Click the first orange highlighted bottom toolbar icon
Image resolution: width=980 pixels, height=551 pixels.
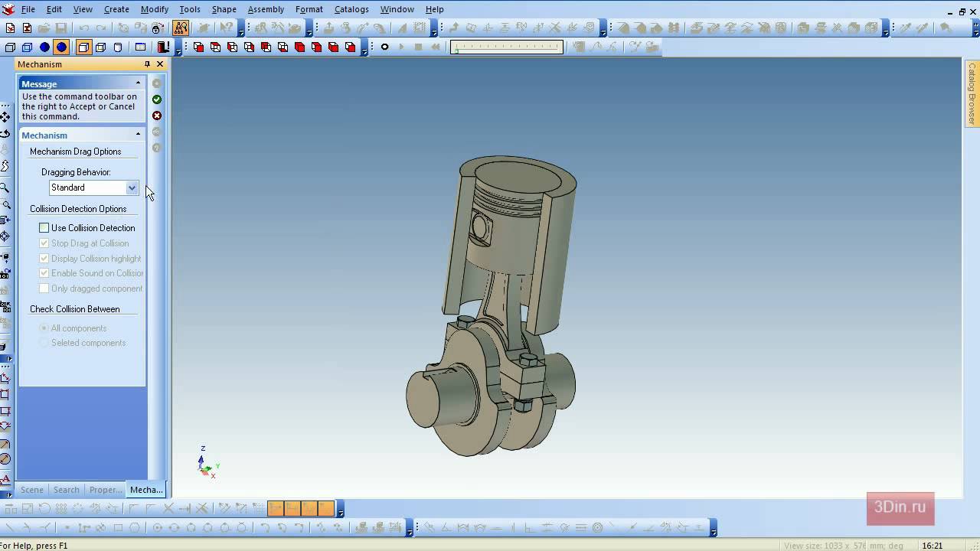point(276,508)
